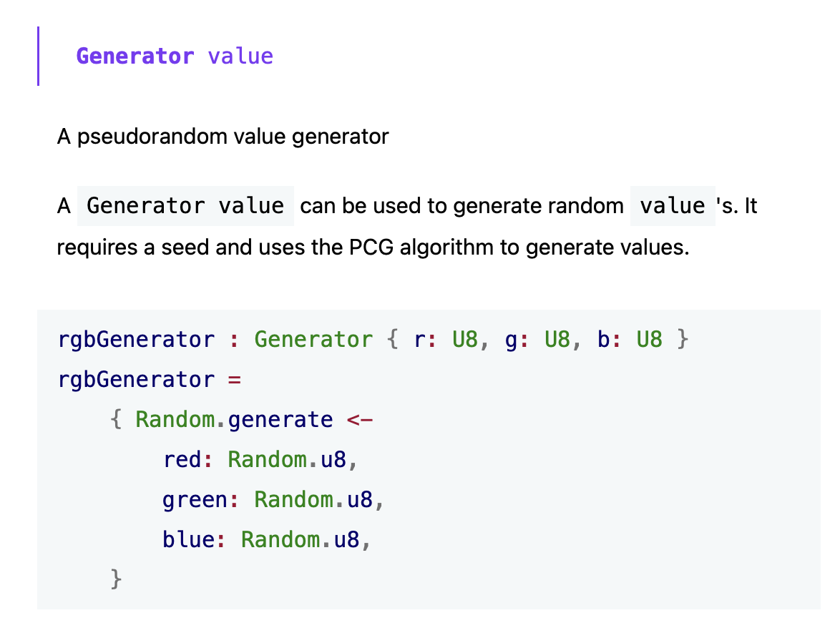This screenshot has height=628, width=840.
Task: Click the opening brace before Random.generate
Action: [116, 420]
